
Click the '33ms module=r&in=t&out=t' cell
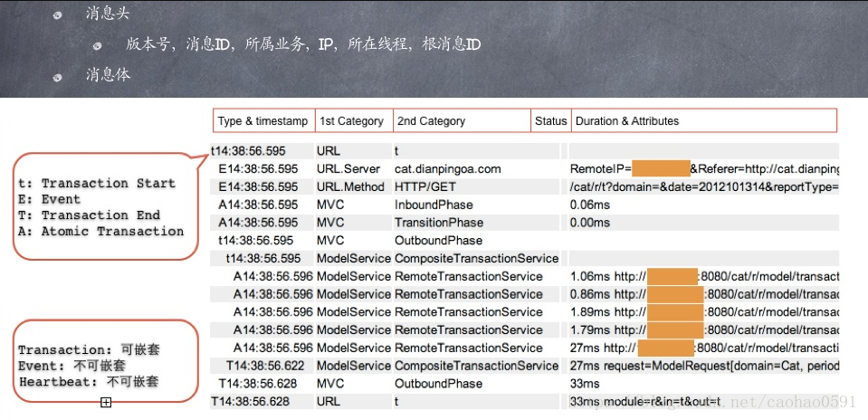(x=645, y=401)
